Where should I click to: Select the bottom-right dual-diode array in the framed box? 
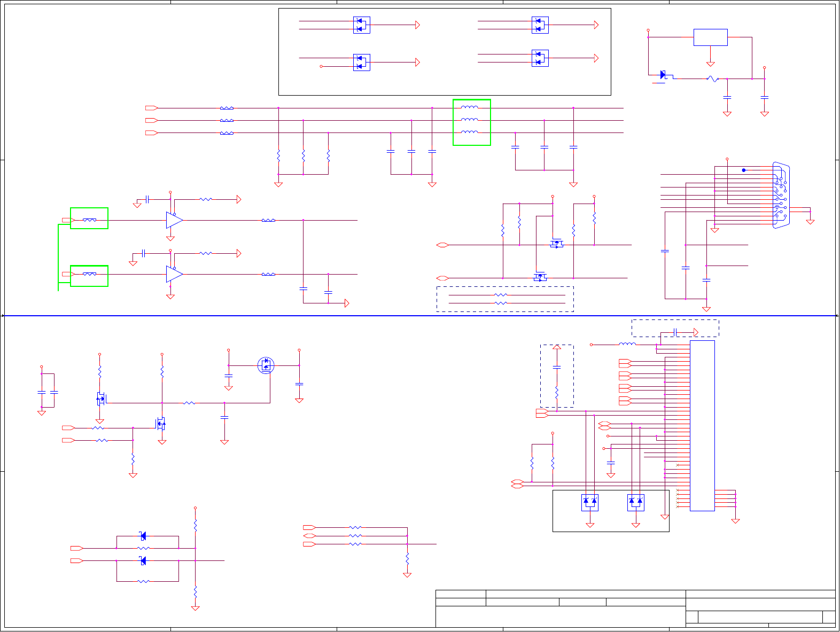(x=540, y=58)
